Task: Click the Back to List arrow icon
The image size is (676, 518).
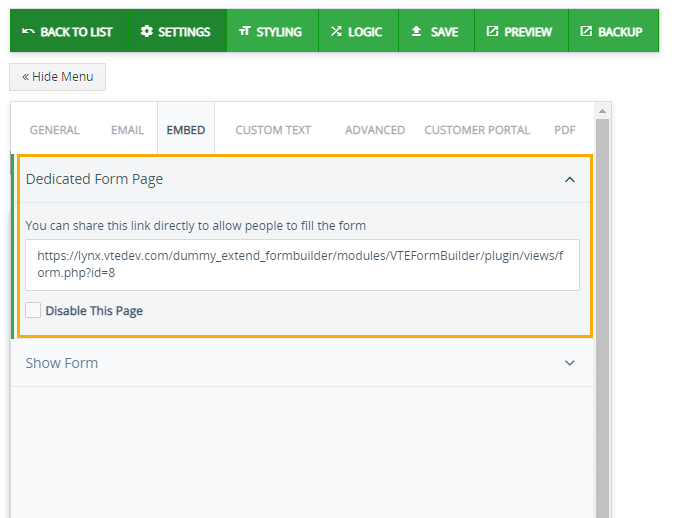Action: tap(28, 31)
